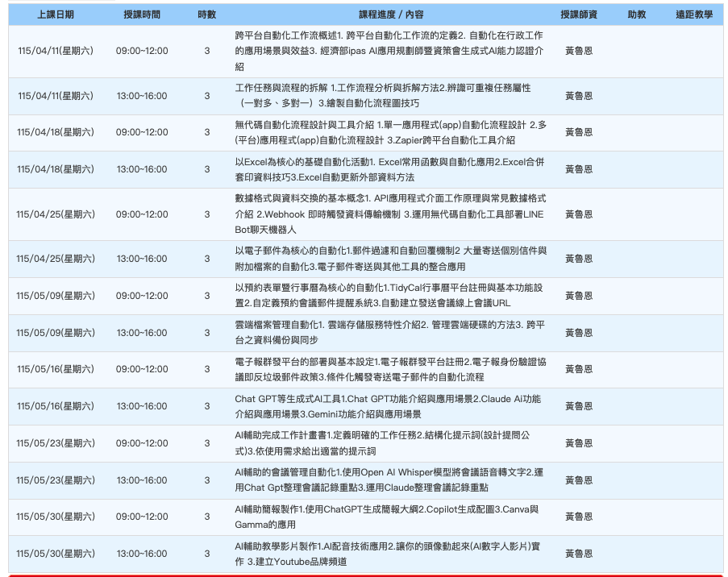This screenshot has width=728, height=577.
Task: Click the 上課日期 column header
Action: [x=56, y=15]
